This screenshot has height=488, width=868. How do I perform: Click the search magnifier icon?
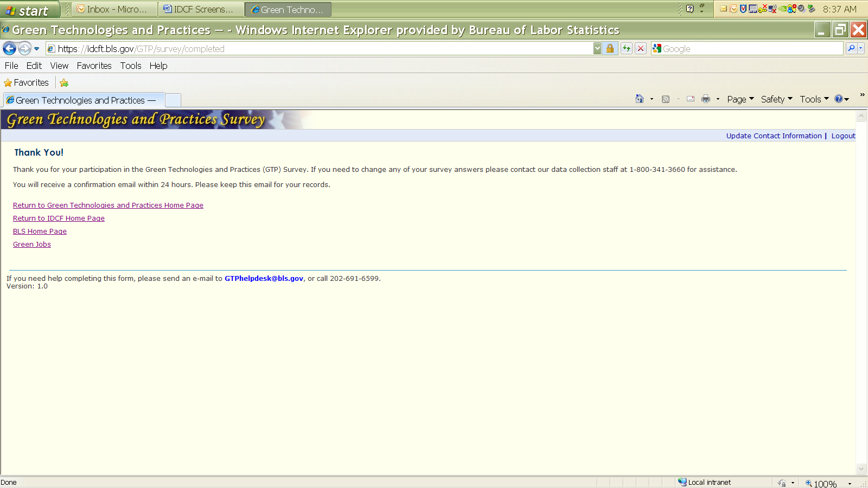click(851, 49)
